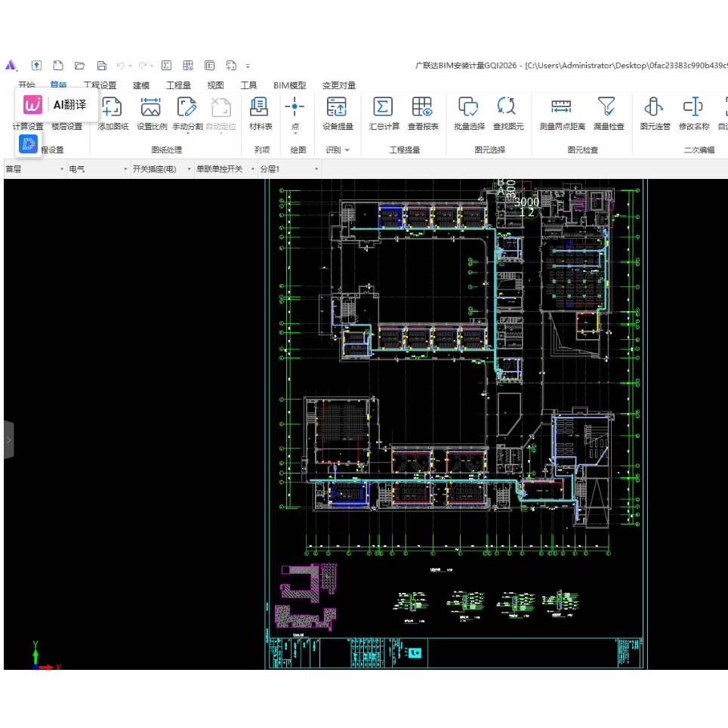Open 材料表 (Material table)
728x728 pixels.
[x=260, y=114]
